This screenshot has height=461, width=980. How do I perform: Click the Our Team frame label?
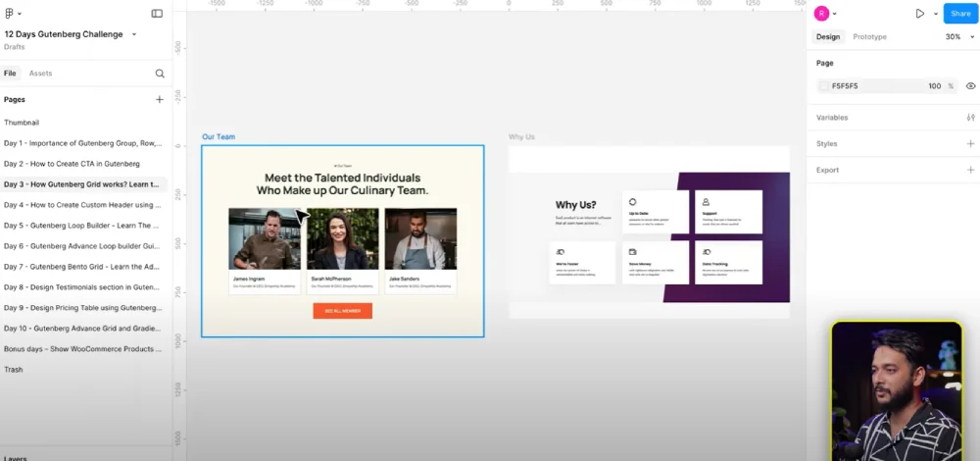tap(219, 137)
